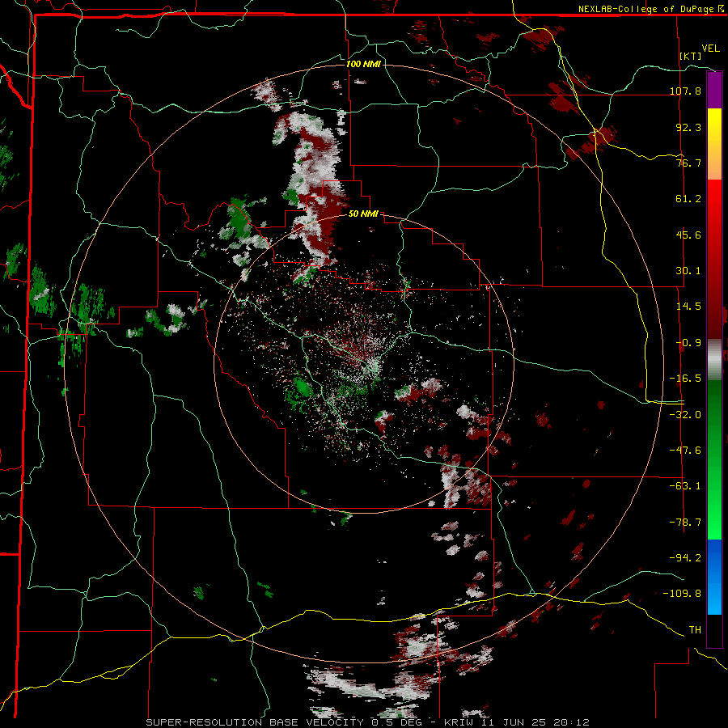The width and height of the screenshot is (728, 728).
Task: Click the NEXLAB-College of DuPage credit text
Action: [x=645, y=9]
